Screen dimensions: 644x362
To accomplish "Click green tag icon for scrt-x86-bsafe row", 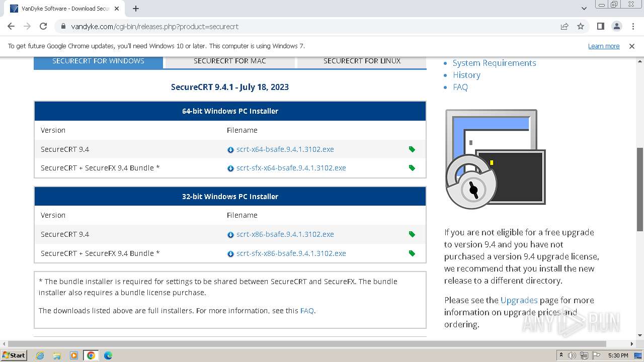I will [412, 234].
